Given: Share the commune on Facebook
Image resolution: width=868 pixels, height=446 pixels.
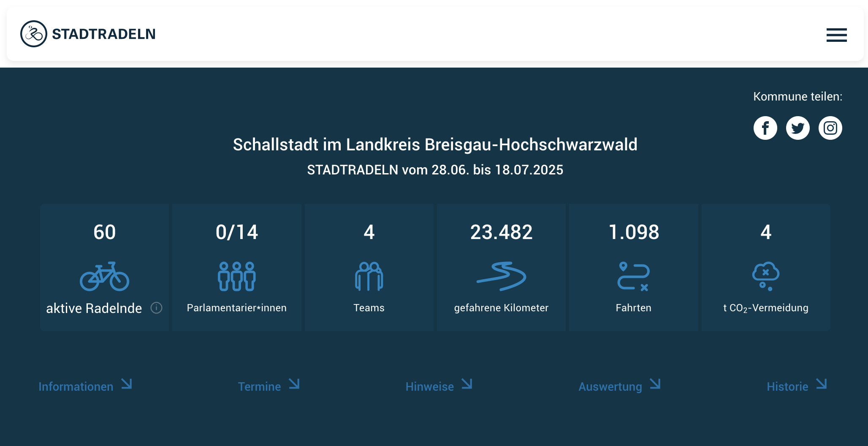Looking at the screenshot, I should (765, 128).
